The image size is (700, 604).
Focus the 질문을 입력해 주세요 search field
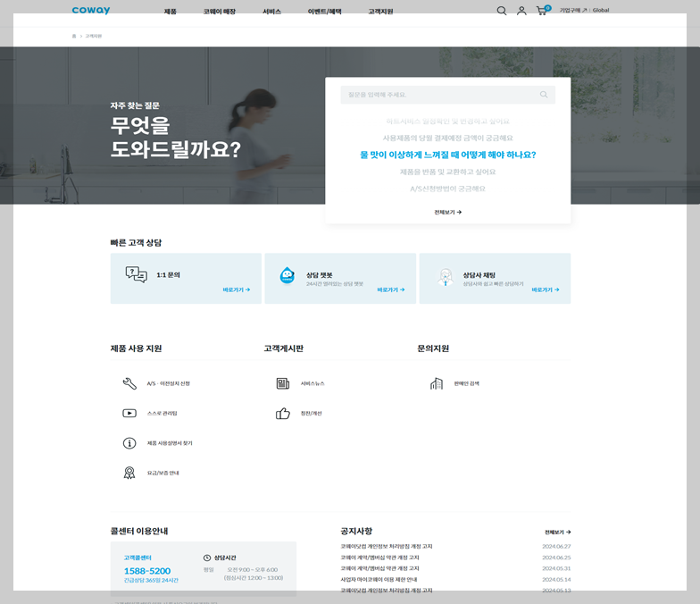pos(448,95)
